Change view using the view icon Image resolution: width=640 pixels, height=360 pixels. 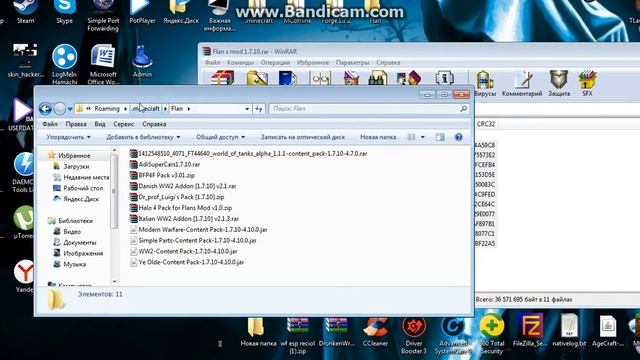point(411,137)
